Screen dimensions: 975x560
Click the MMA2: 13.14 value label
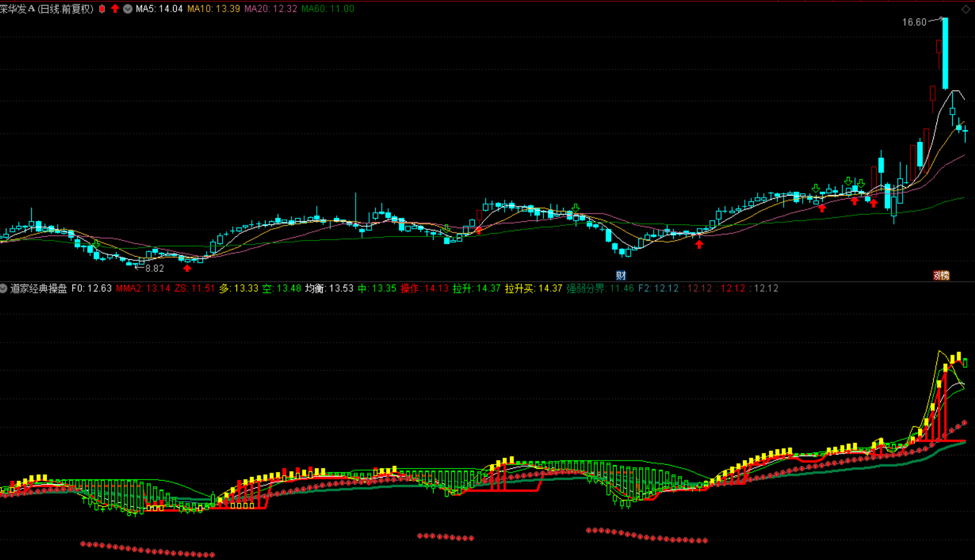click(x=143, y=288)
